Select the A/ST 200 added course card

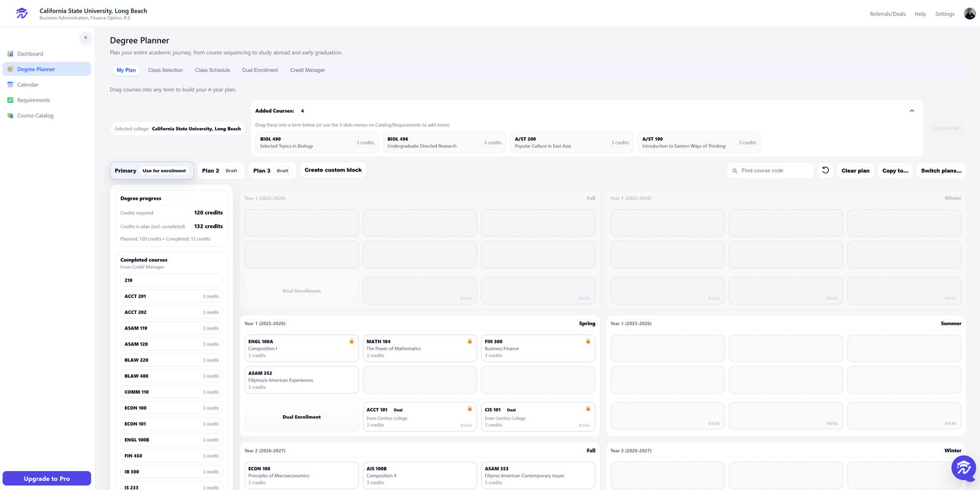pyautogui.click(x=572, y=143)
